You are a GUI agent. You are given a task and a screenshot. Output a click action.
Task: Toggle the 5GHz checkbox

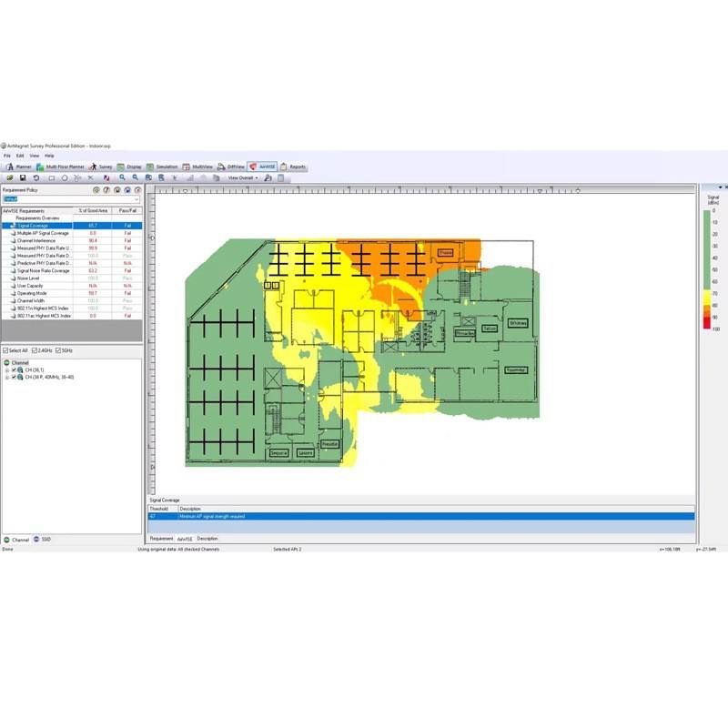(58, 350)
